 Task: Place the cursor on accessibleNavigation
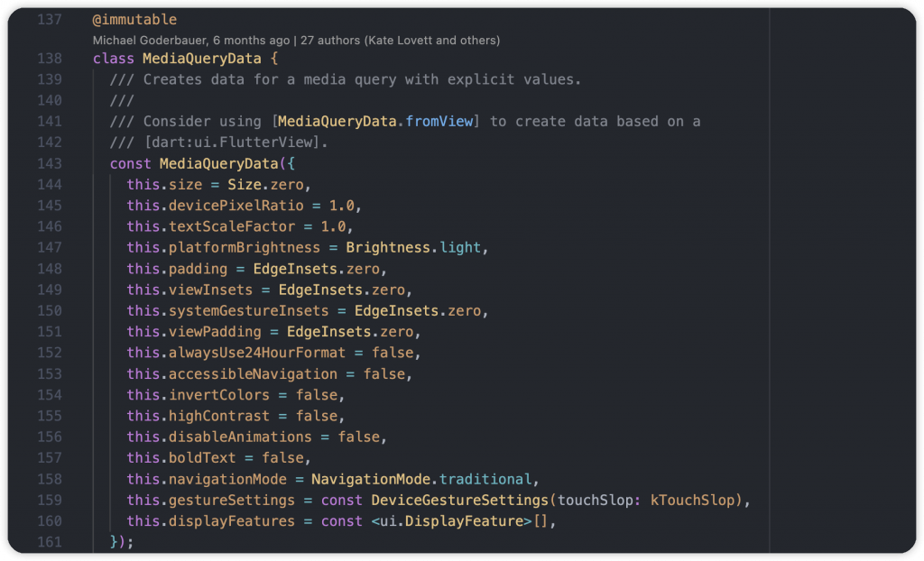click(254, 373)
